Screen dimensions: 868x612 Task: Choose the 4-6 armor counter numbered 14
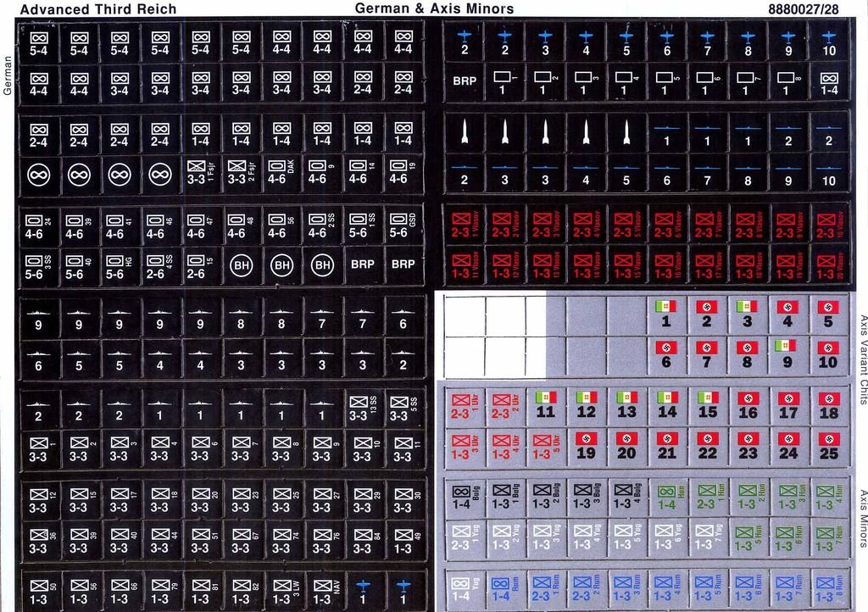click(363, 173)
